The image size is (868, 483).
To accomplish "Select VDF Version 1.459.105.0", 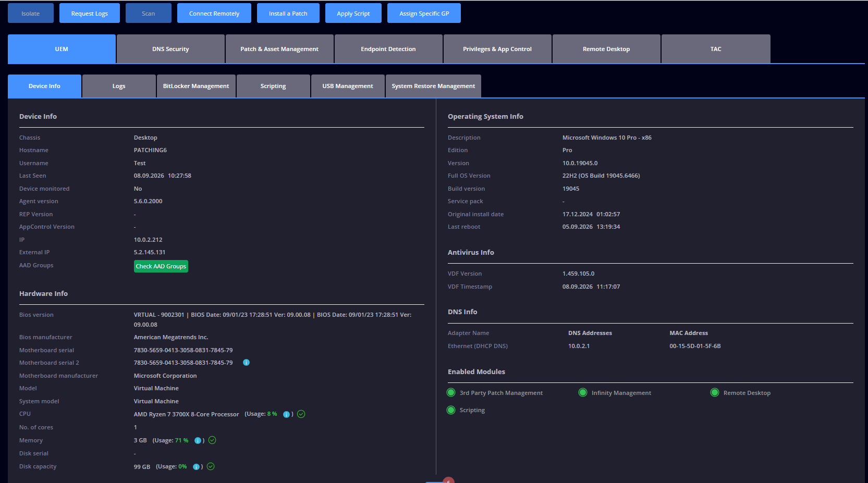I will coord(578,274).
